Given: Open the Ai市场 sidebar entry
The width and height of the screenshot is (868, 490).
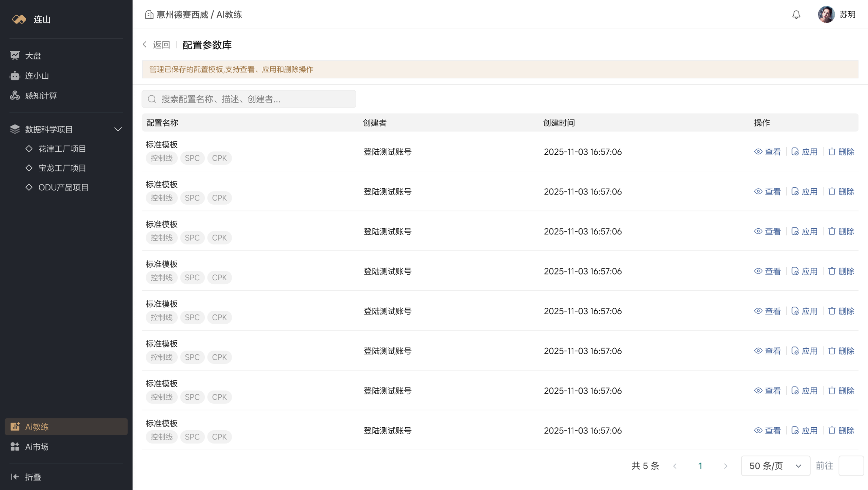Looking at the screenshot, I should [x=29, y=447].
